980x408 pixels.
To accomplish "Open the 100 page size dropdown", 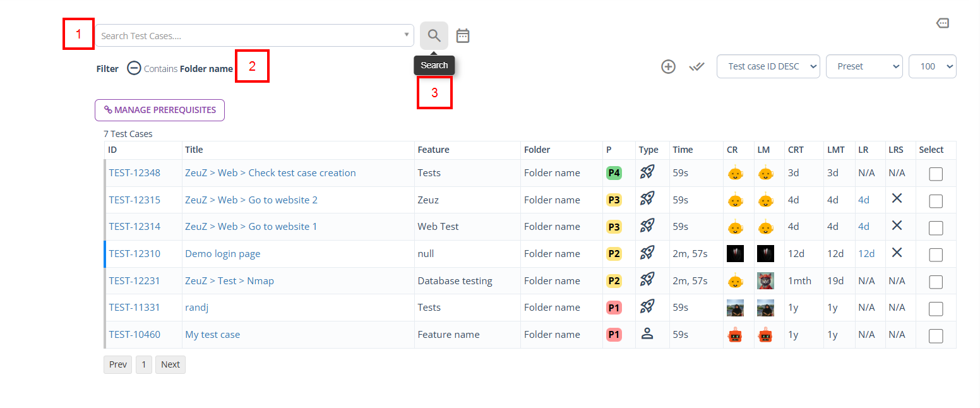I will 932,66.
